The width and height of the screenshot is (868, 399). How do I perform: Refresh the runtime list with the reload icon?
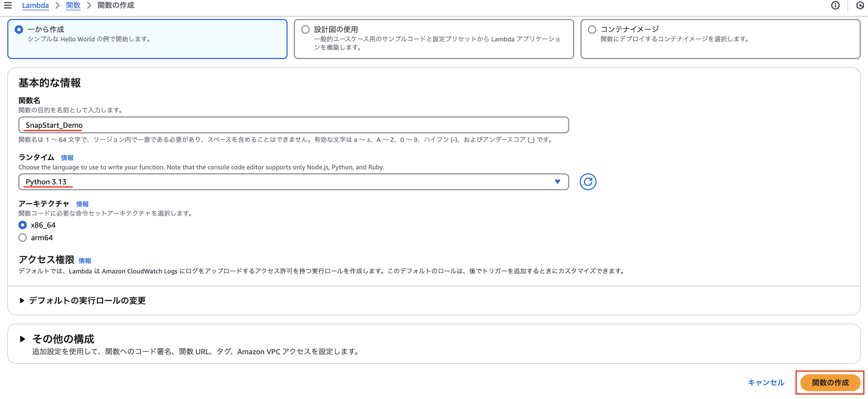(x=588, y=182)
